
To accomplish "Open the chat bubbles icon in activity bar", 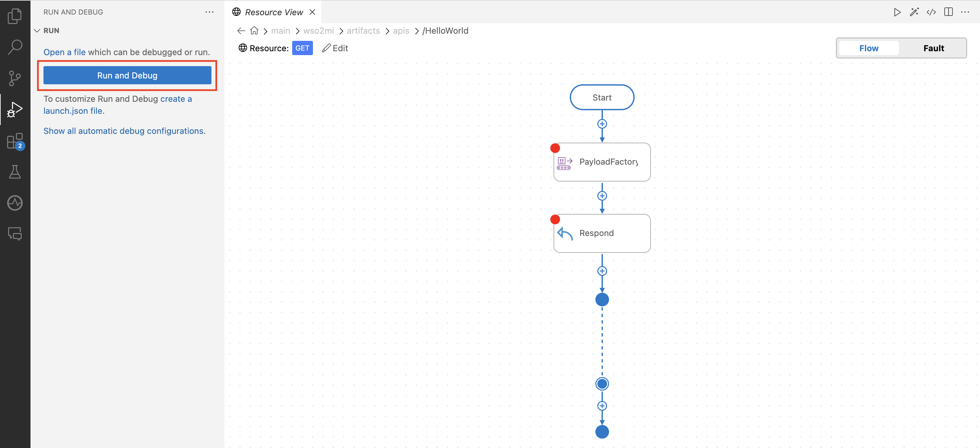I will pyautogui.click(x=15, y=233).
